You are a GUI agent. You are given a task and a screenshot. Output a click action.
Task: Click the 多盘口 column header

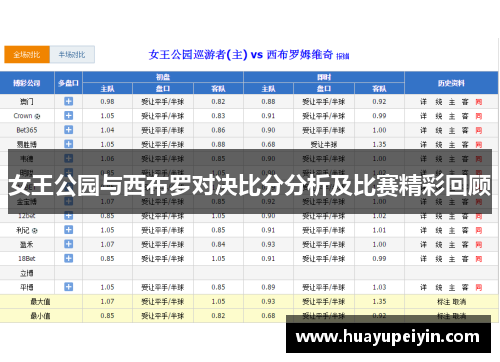tap(68, 83)
